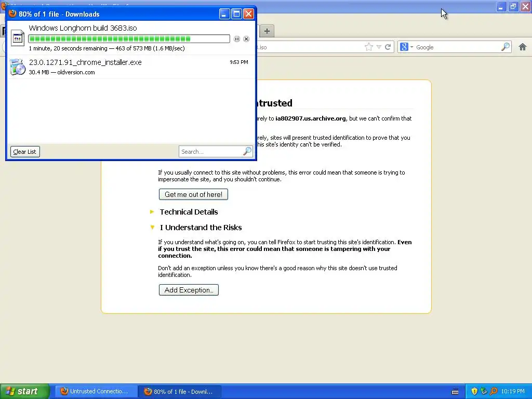The height and width of the screenshot is (399, 532).
Task: Pause the Windows Longhorn ISO download
Action: tap(237, 39)
